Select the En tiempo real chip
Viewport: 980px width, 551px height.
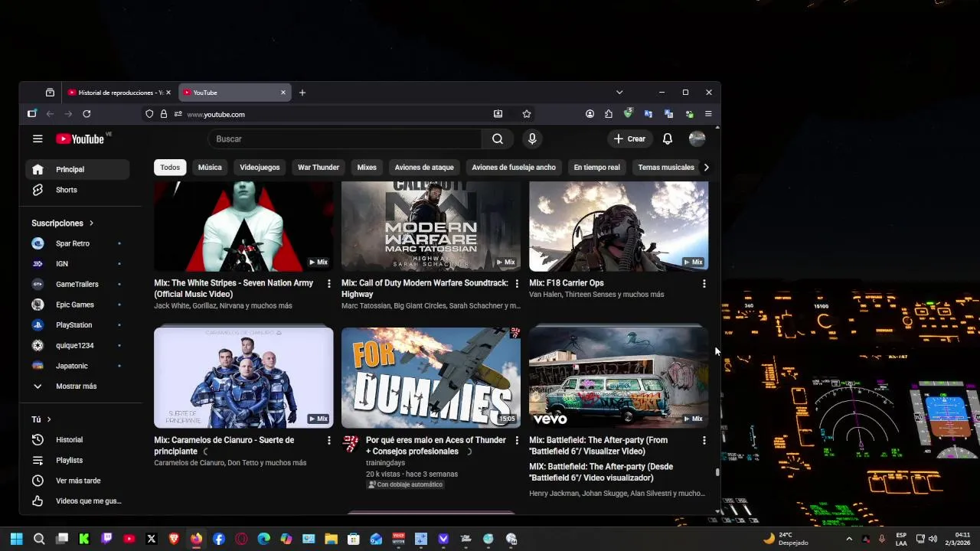point(596,168)
